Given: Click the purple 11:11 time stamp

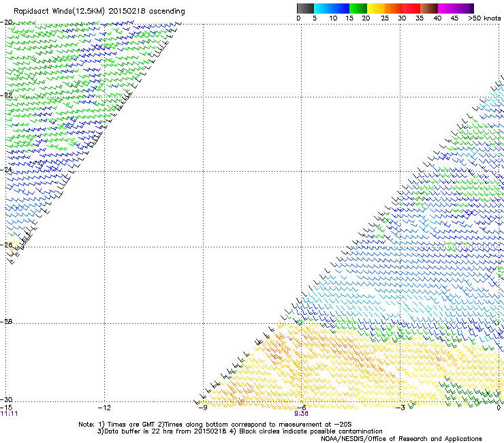Looking at the screenshot, I should point(9,414).
